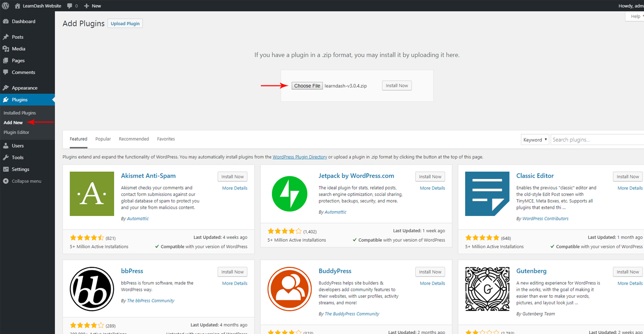Open the Classic Editor title link
The height and width of the screenshot is (334, 644).
tap(535, 176)
